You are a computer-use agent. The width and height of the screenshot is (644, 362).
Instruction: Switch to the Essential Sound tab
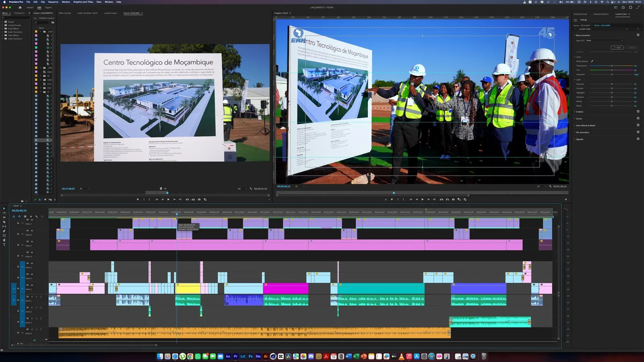tap(580, 14)
